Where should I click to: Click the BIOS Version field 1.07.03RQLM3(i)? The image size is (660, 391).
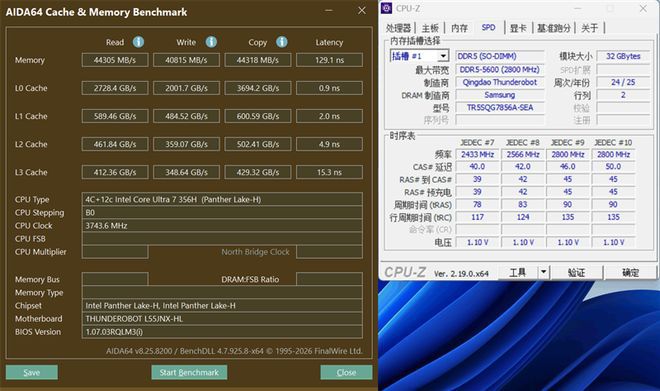(222, 332)
